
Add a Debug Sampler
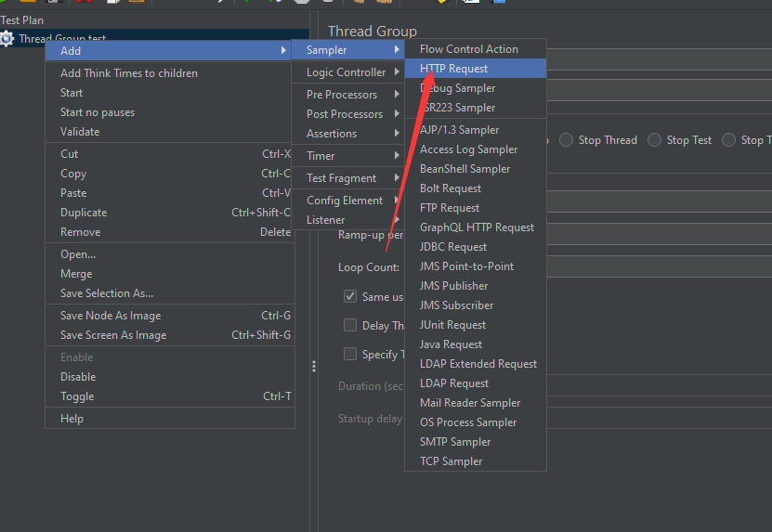click(457, 88)
